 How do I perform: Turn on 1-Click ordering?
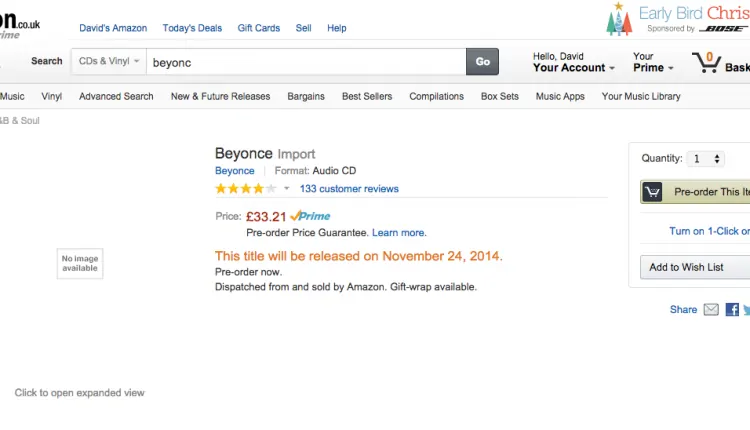(x=708, y=231)
